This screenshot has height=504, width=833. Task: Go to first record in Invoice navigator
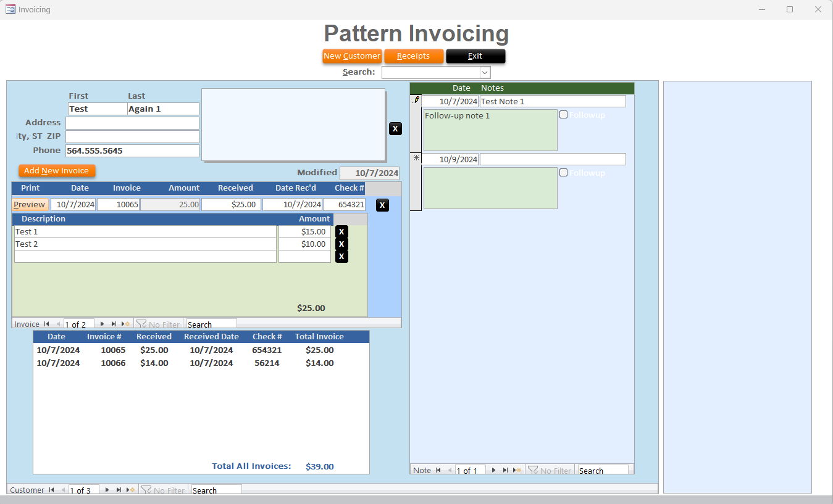pyautogui.click(x=46, y=324)
